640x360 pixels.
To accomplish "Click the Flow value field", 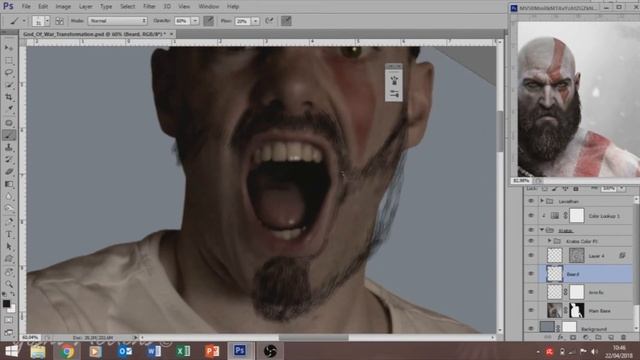I will (x=242, y=21).
